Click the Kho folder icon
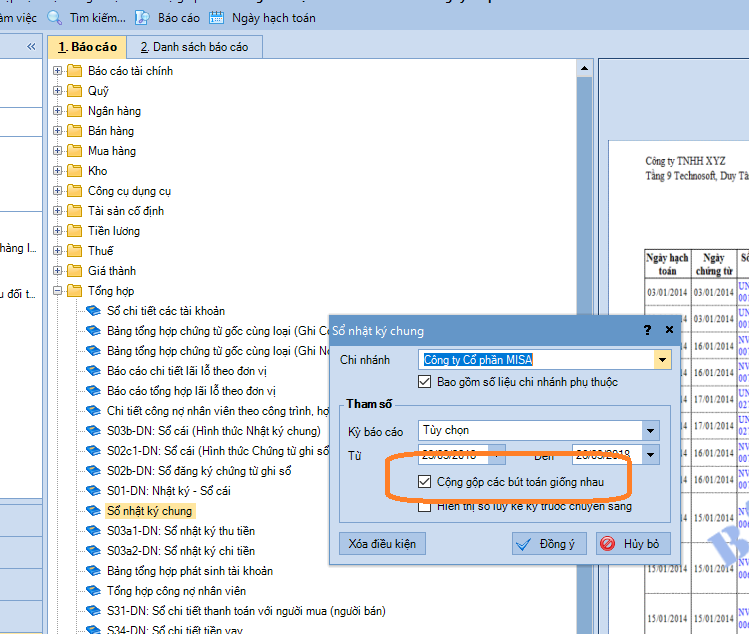This screenshot has height=634, width=749. (x=75, y=171)
